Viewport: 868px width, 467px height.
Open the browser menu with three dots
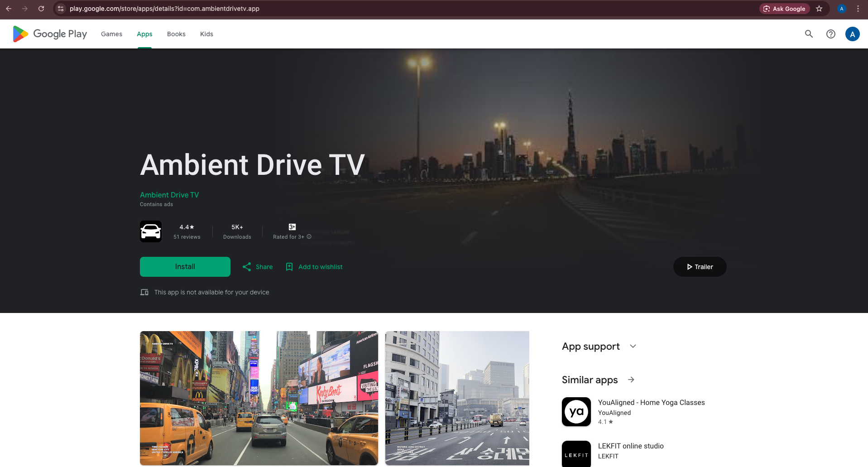(857, 9)
